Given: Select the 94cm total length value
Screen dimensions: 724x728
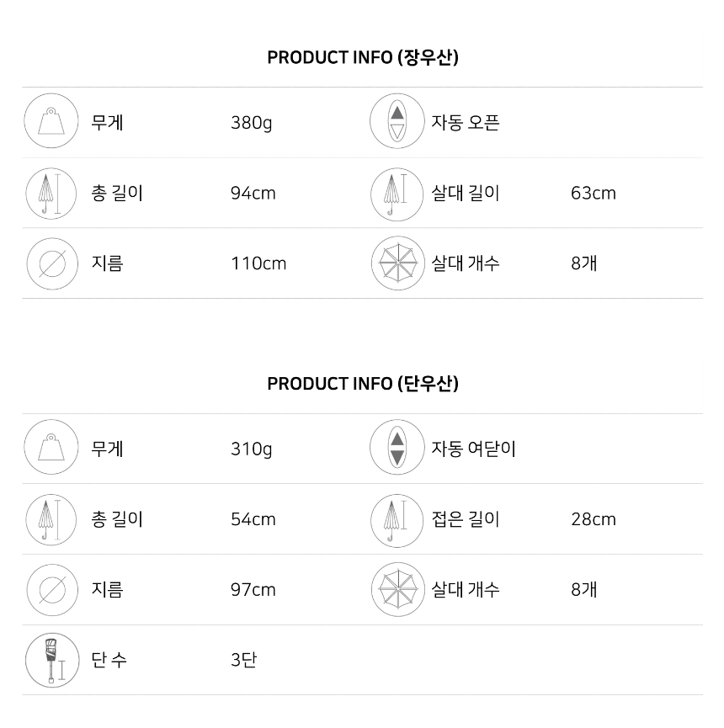Looking at the screenshot, I should point(253,193).
